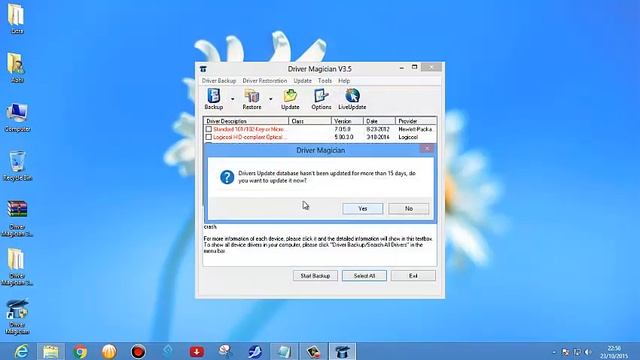Image resolution: width=640 pixels, height=360 pixels.
Task: Confirm database update with Yes
Action: click(x=363, y=209)
